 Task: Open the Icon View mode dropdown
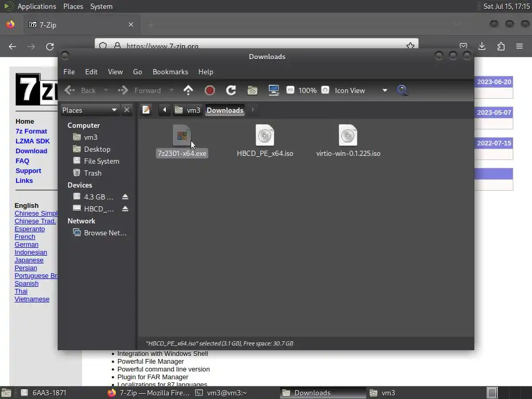(x=361, y=90)
